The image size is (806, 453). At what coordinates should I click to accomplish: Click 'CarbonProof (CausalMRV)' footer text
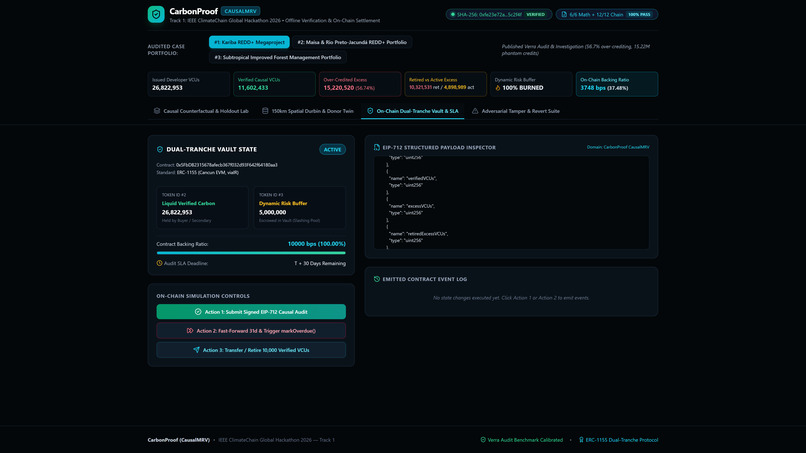coord(178,440)
